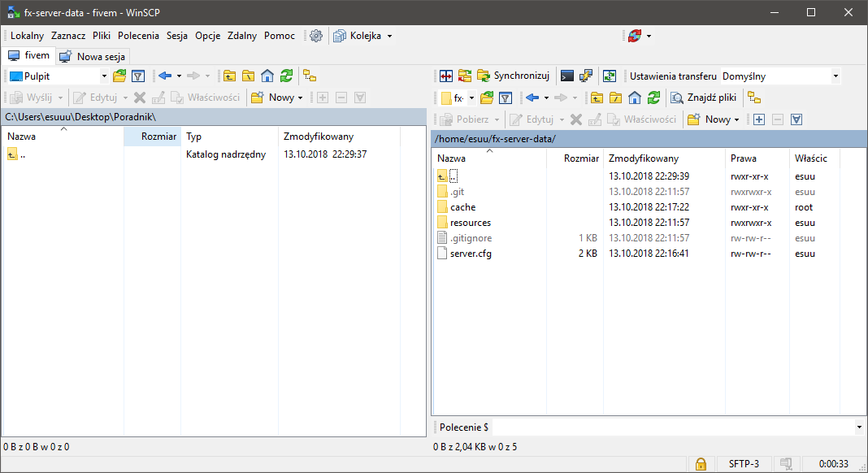
Task: Open the preferences gear icon
Action: [x=316, y=36]
